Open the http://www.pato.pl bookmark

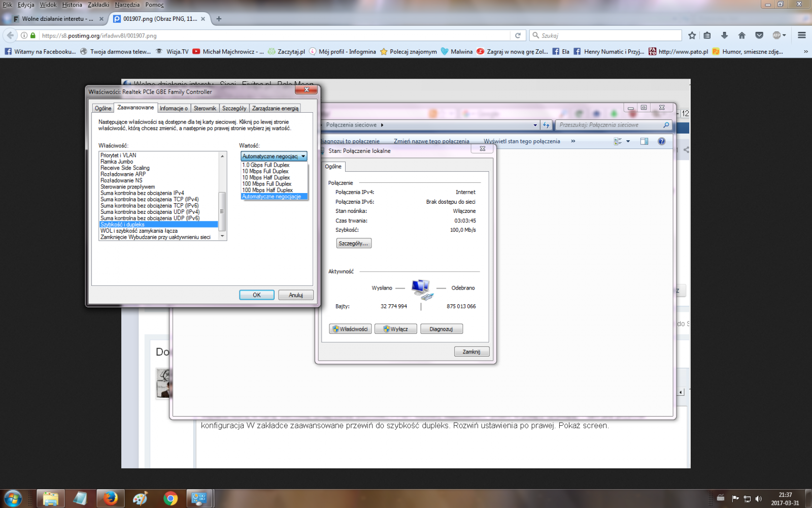[678, 51]
